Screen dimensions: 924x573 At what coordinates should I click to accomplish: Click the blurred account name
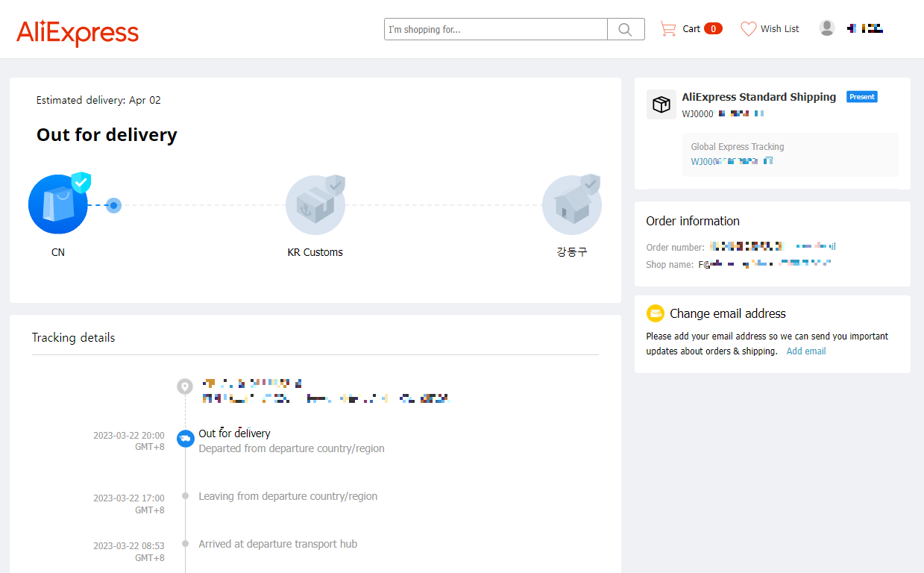[x=865, y=28]
